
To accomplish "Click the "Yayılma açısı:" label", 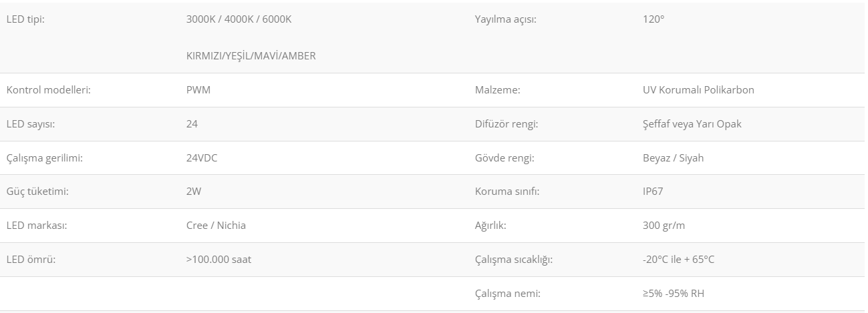I will (x=505, y=19).
